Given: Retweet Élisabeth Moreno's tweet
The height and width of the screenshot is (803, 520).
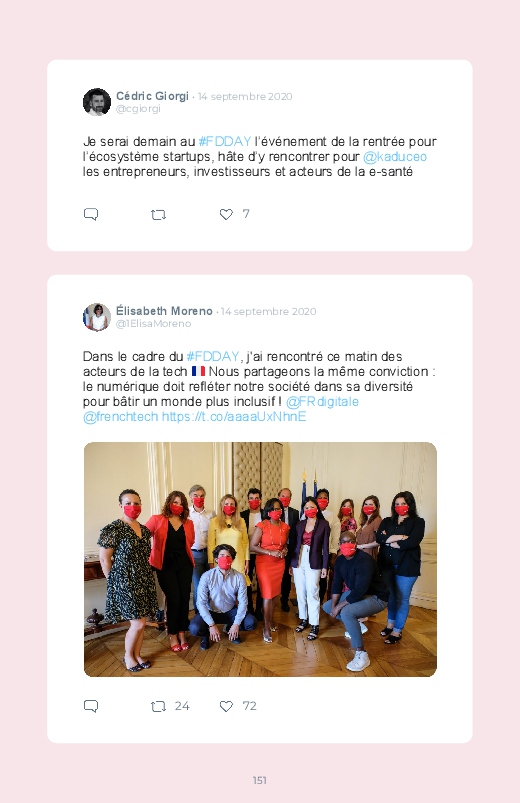Looking at the screenshot, I should (x=158, y=707).
